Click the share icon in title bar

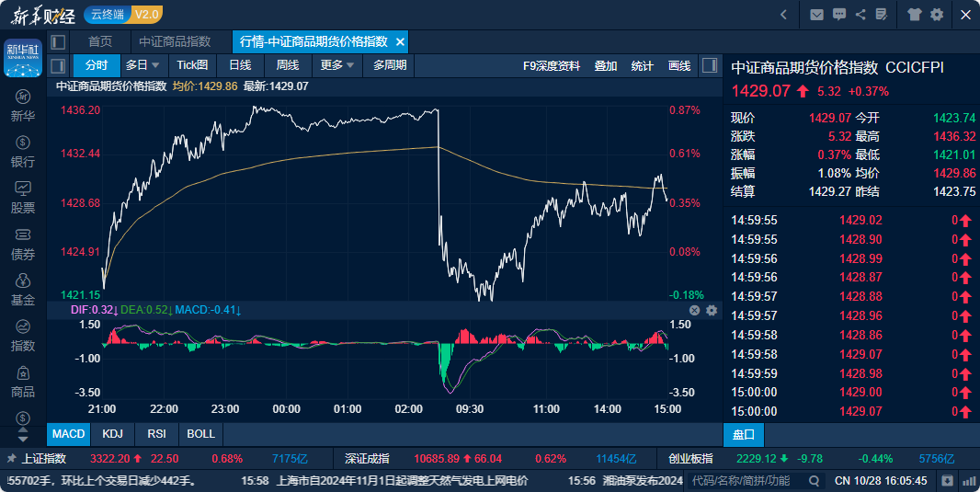[x=860, y=14]
